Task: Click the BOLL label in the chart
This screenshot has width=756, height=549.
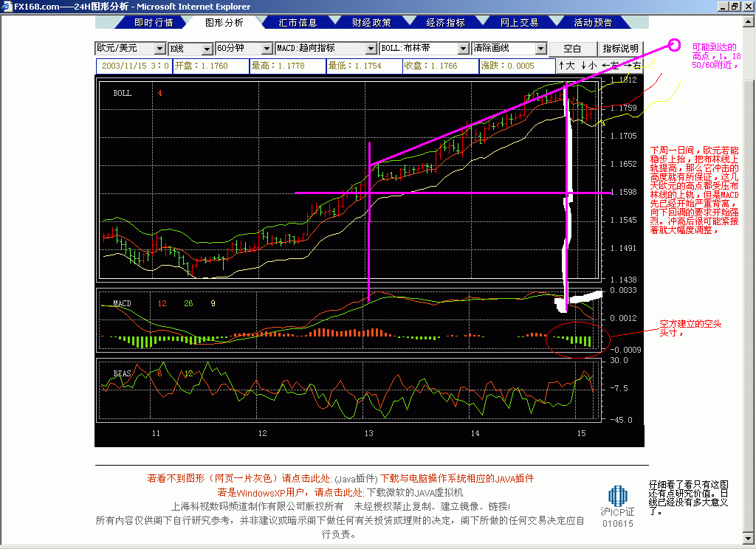Action: click(123, 93)
